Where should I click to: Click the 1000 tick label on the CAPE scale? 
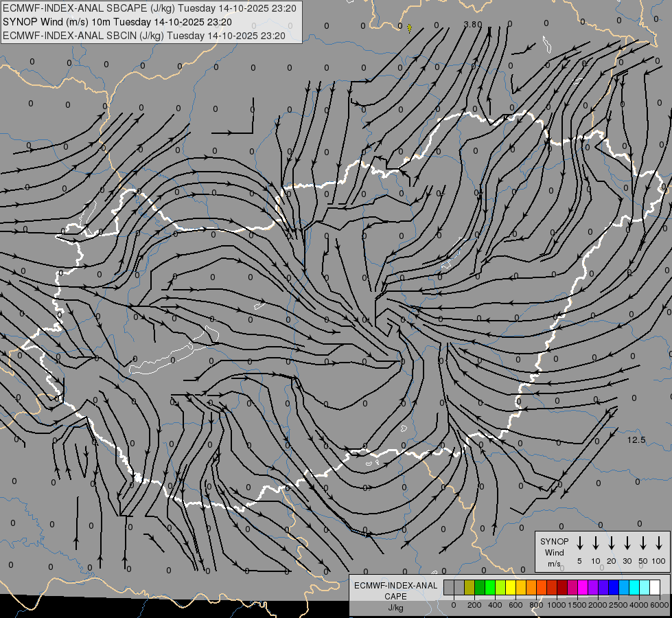click(x=557, y=605)
